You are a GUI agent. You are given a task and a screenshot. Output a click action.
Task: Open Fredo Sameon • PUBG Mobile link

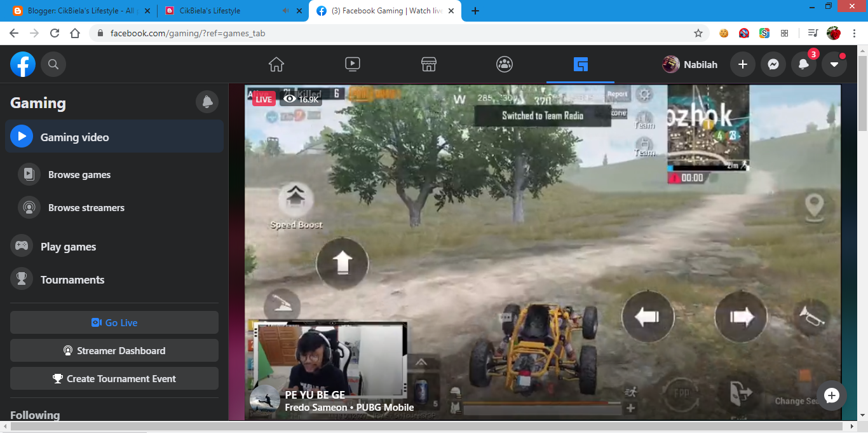pos(349,408)
